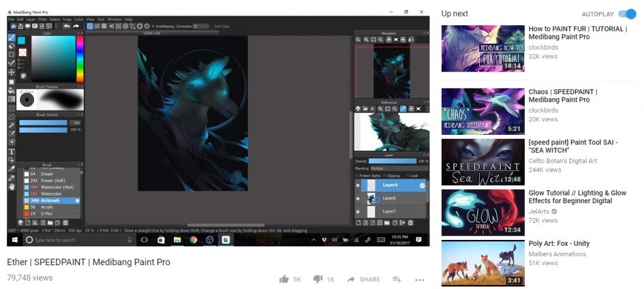The height and width of the screenshot is (289, 644).
Task: Open the Window menu
Action: pyautogui.click(x=115, y=19)
